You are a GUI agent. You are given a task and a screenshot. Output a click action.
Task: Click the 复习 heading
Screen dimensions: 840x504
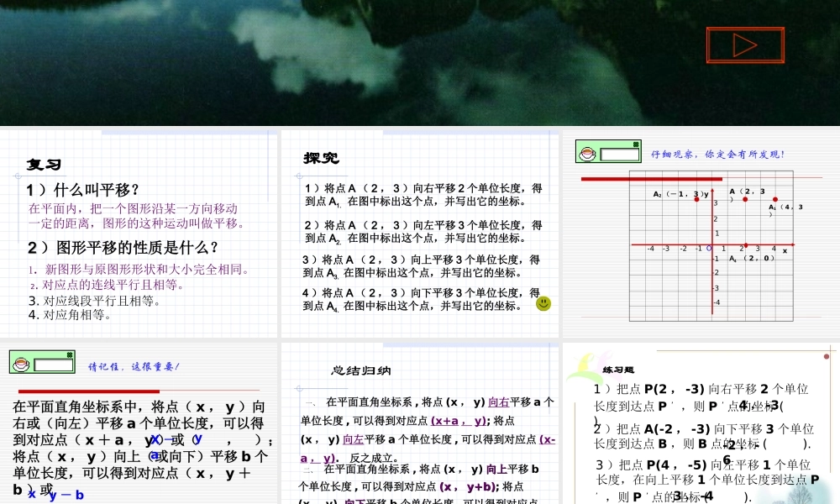click(x=44, y=165)
